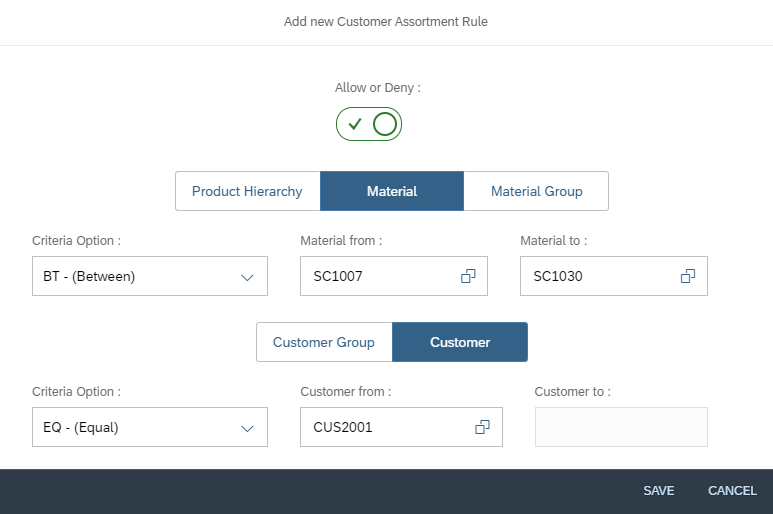This screenshot has width=773, height=514.
Task: Toggle the Allow or Deny switch
Action: coord(369,124)
